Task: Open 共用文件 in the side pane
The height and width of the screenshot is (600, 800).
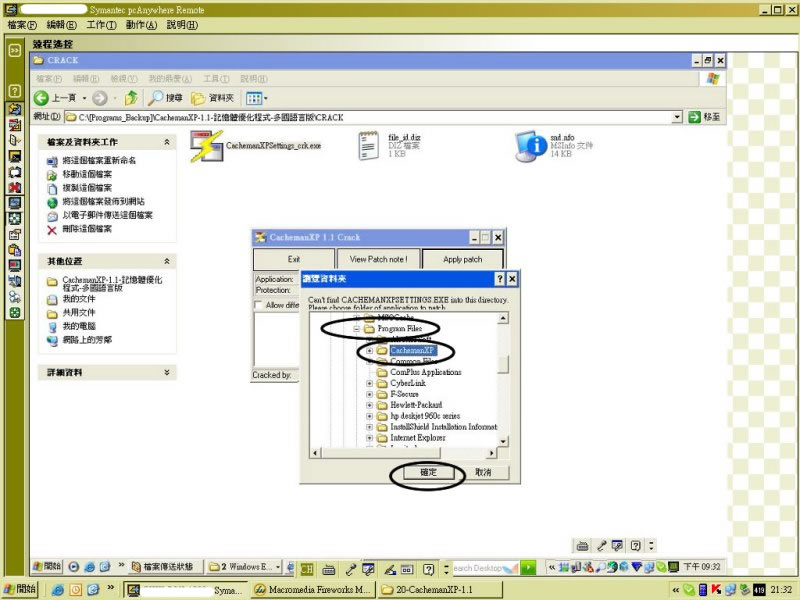Action: click(x=79, y=313)
